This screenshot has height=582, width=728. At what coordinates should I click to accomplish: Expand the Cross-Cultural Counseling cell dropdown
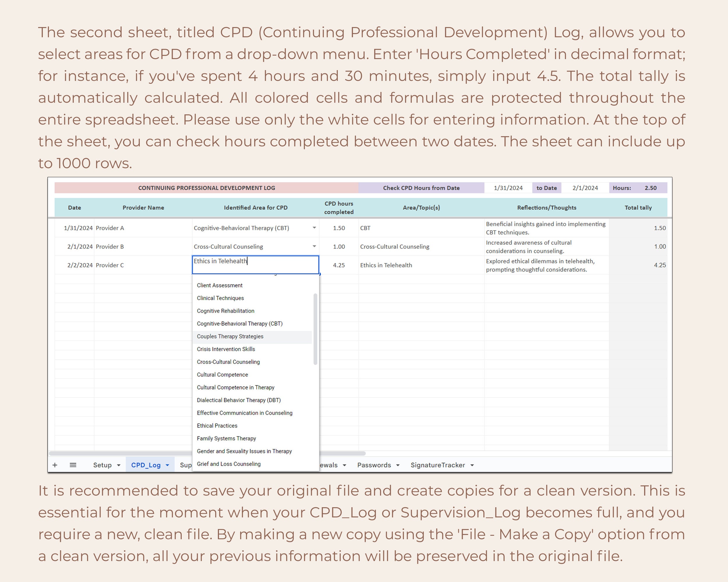click(314, 246)
